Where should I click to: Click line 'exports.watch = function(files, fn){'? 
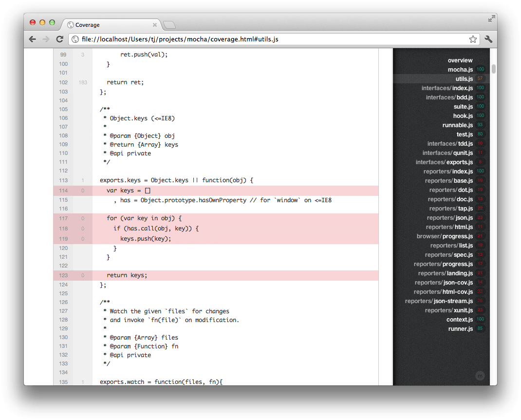[161, 382]
